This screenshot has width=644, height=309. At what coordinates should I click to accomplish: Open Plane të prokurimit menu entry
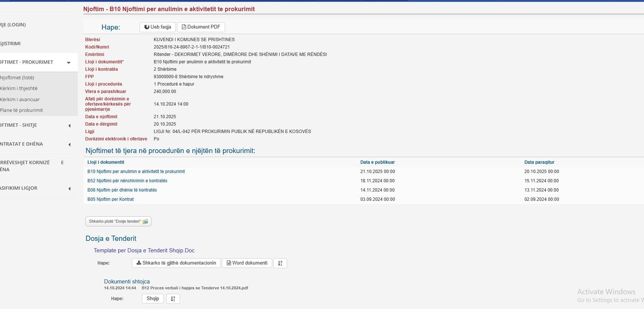21,110
